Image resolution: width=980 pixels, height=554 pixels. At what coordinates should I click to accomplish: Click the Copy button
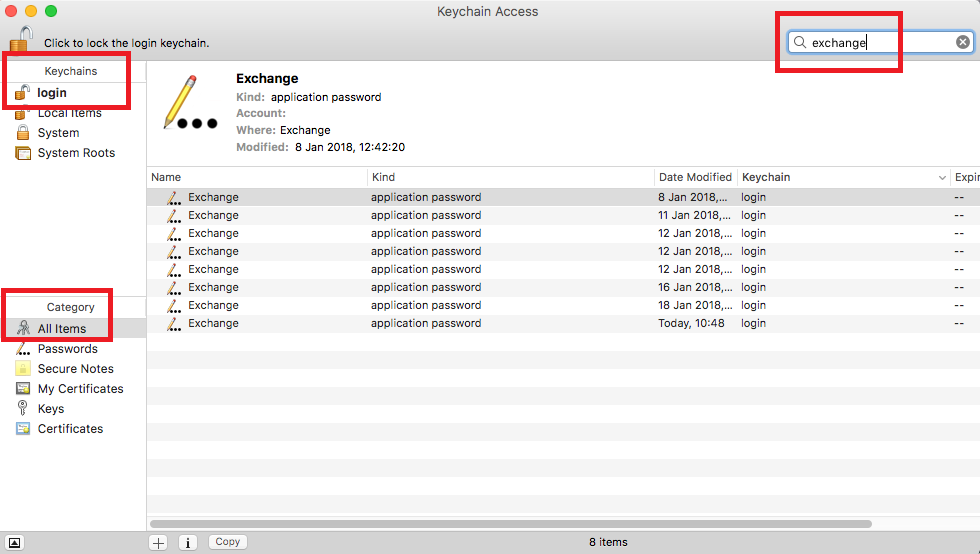(228, 542)
